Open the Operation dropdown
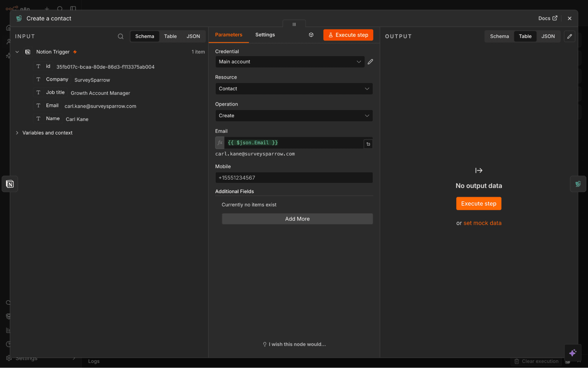588x368 pixels. [294, 116]
